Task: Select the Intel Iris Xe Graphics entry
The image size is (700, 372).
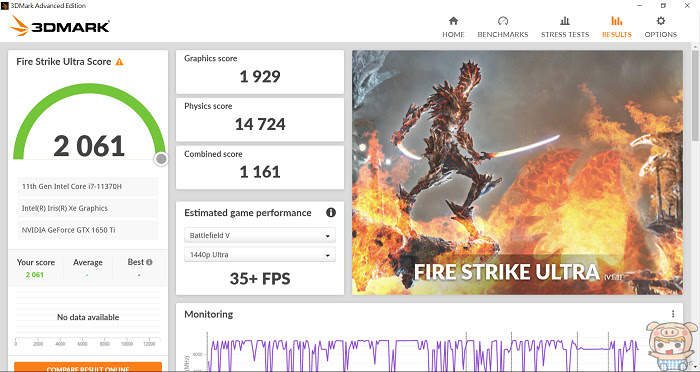Action: pyautogui.click(x=88, y=209)
